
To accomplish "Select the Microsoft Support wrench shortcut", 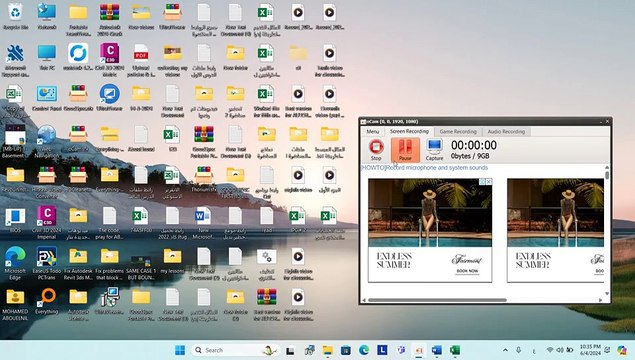I will click(15, 60).
